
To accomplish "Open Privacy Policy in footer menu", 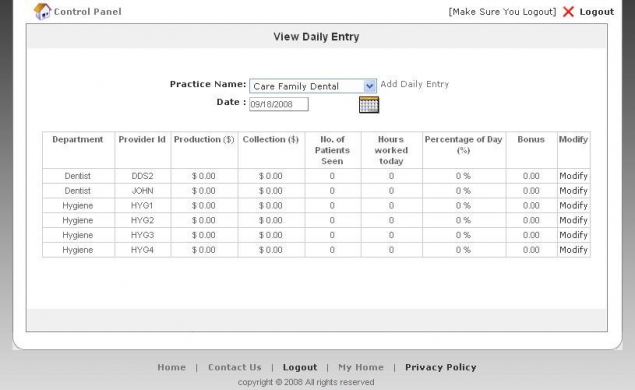I will pyautogui.click(x=441, y=367).
